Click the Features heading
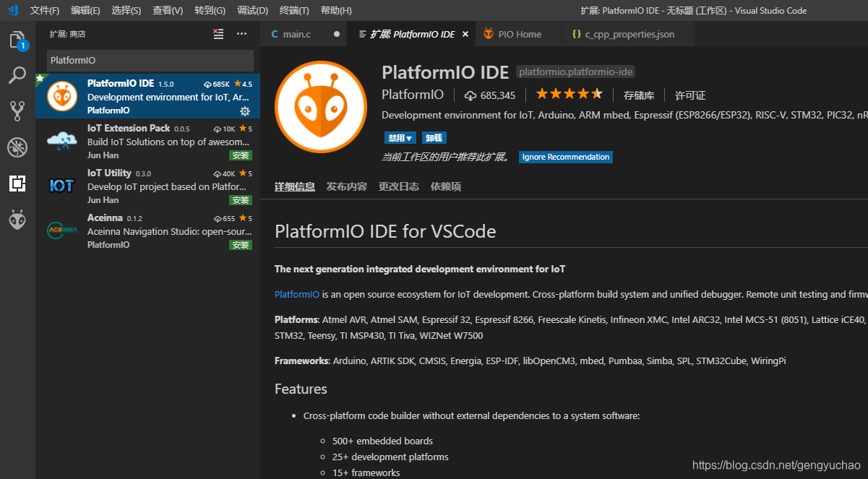The height and width of the screenshot is (479, 868). point(301,389)
